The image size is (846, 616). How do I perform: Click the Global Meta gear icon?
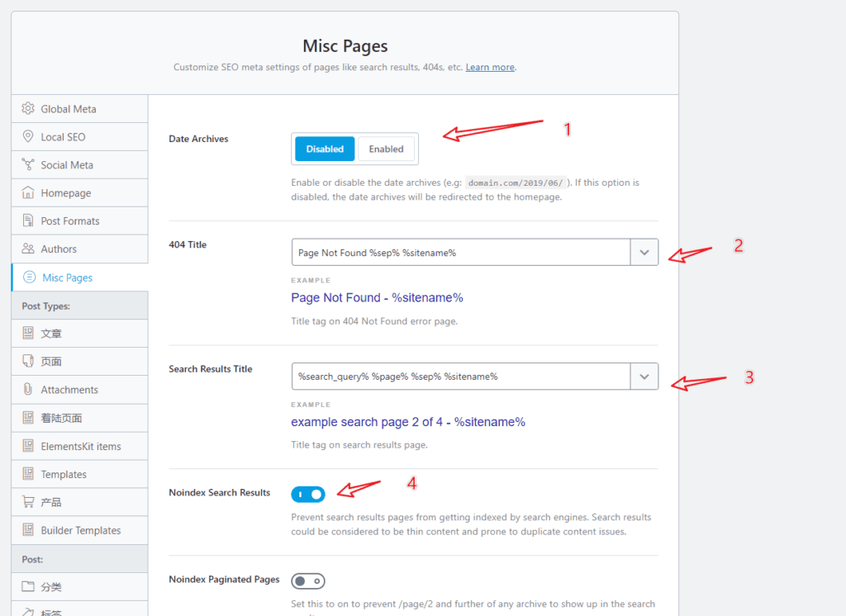point(28,108)
